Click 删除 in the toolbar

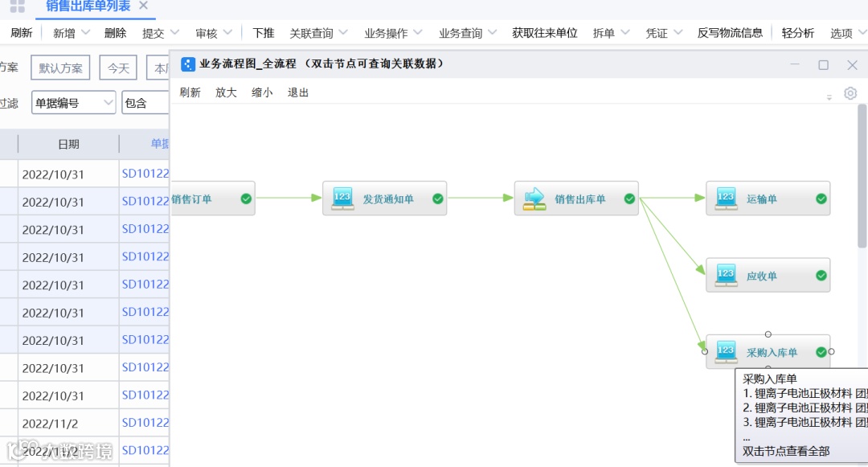[x=115, y=33]
